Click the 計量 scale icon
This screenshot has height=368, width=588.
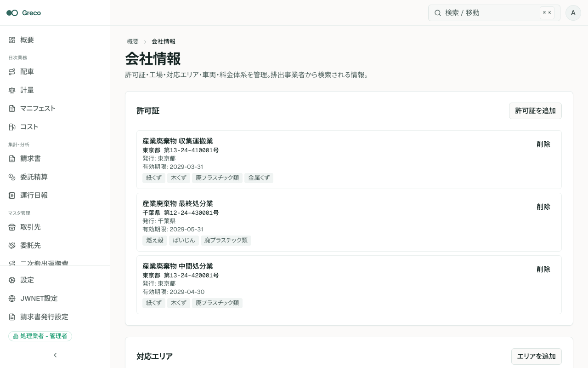tap(12, 90)
